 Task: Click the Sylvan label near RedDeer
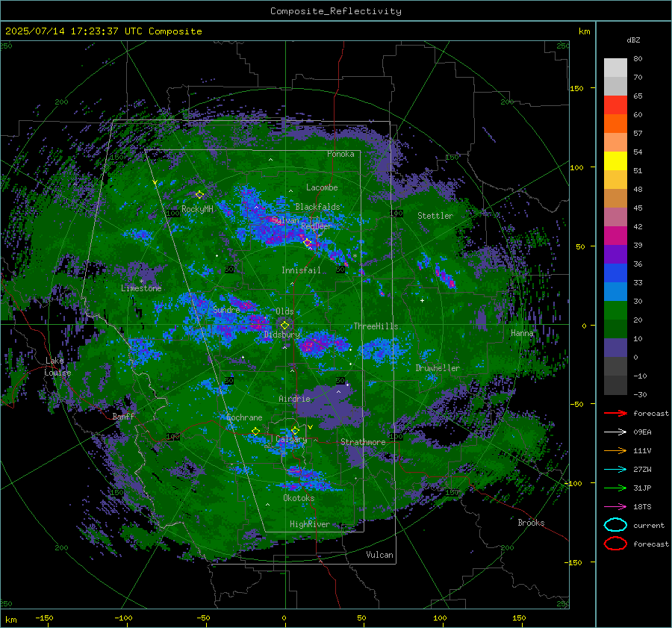pyautogui.click(x=285, y=220)
